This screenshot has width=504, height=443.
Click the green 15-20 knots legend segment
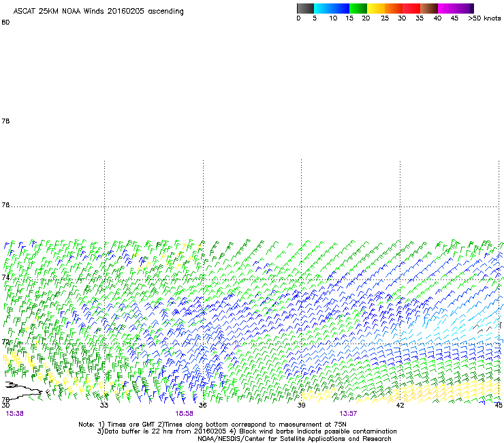[358, 8]
